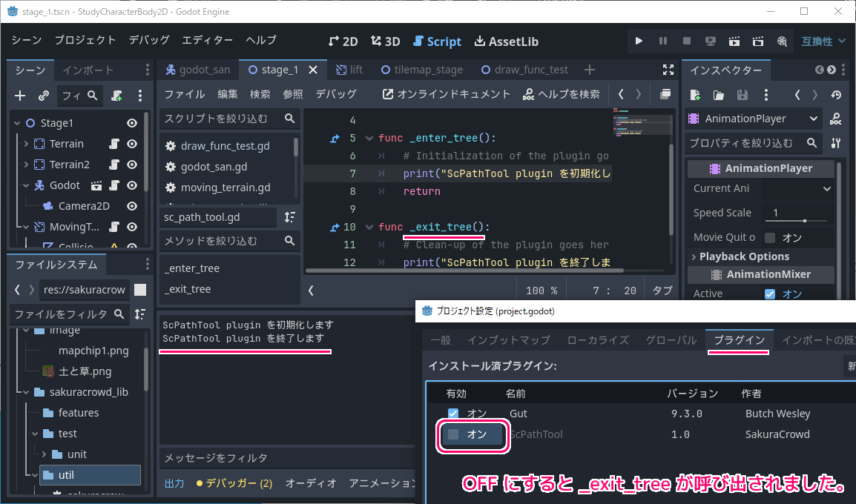Toggle visibility of the Godot node

(132, 185)
